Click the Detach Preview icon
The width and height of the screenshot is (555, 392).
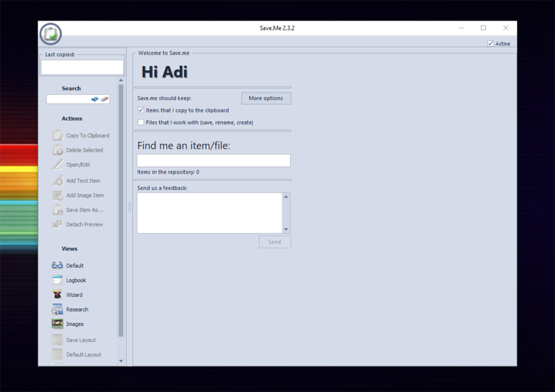pyautogui.click(x=57, y=224)
